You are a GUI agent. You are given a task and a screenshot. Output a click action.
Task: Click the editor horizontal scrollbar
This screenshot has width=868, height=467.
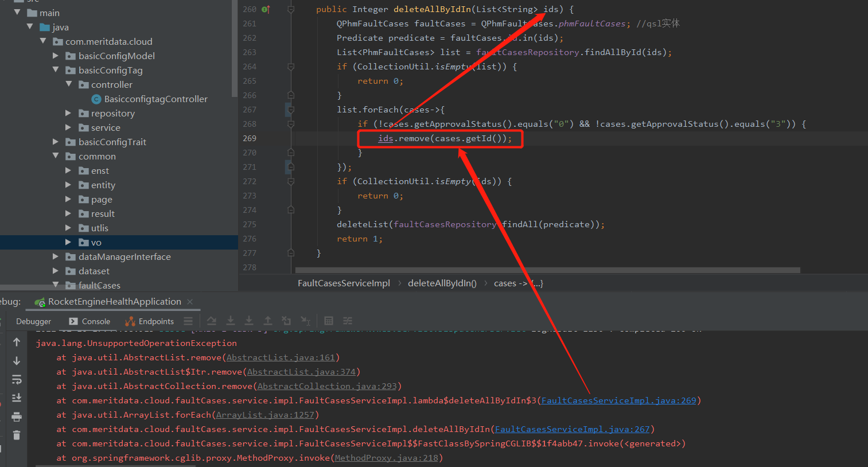click(x=547, y=270)
